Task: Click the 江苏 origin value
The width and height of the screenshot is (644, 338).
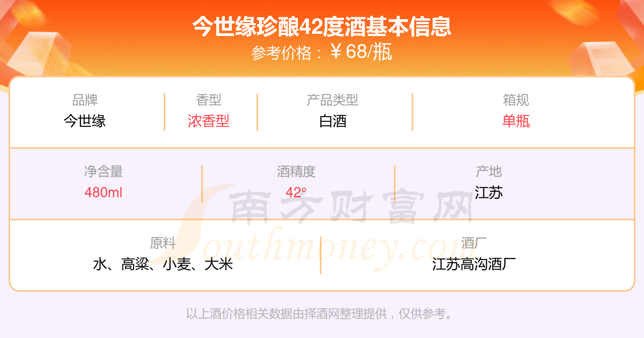Action: click(489, 192)
